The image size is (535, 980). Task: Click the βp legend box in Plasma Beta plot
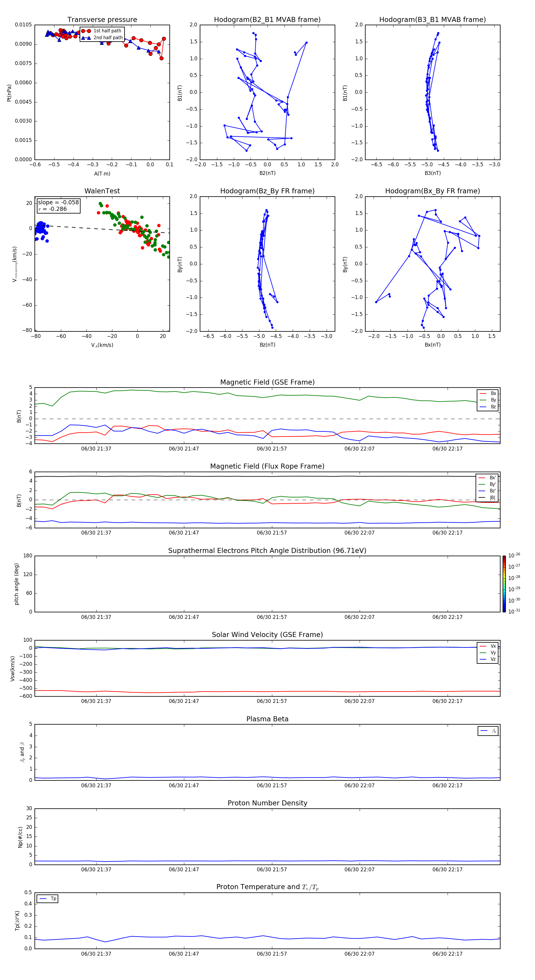488,731
